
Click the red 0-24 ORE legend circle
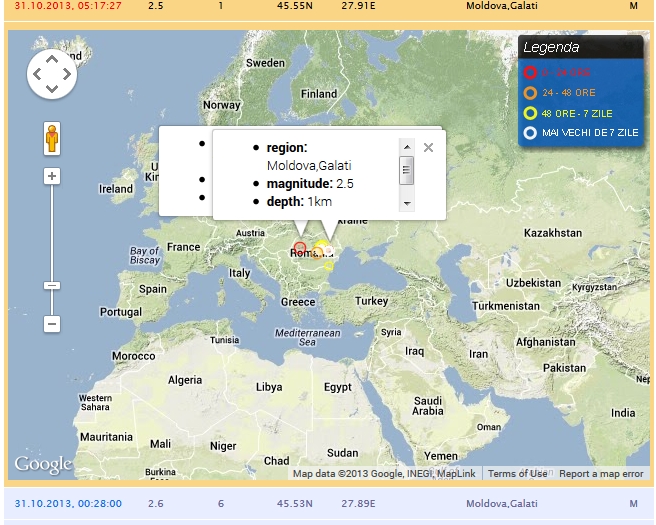(x=530, y=73)
